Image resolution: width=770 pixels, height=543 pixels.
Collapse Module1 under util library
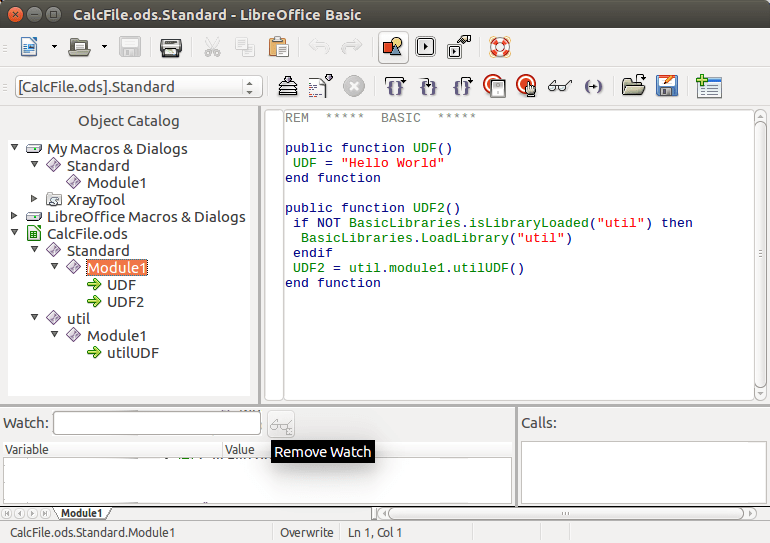coord(55,334)
